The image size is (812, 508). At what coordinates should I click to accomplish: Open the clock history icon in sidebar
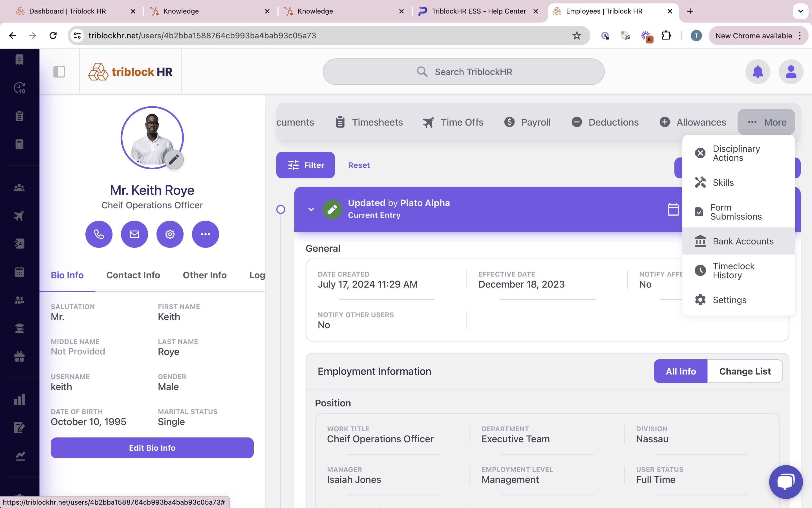click(19, 88)
